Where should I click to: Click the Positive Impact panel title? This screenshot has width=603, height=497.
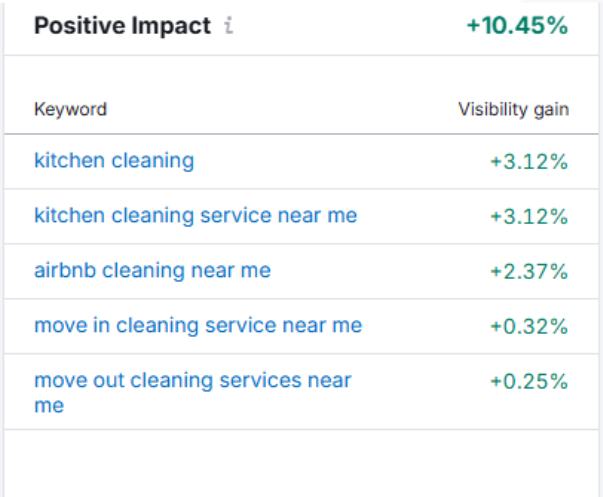point(122,26)
